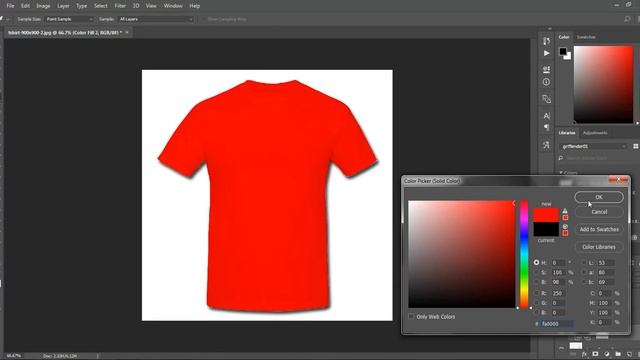This screenshot has height=360, width=640.
Task: Open the Type menu
Action: 81,6
